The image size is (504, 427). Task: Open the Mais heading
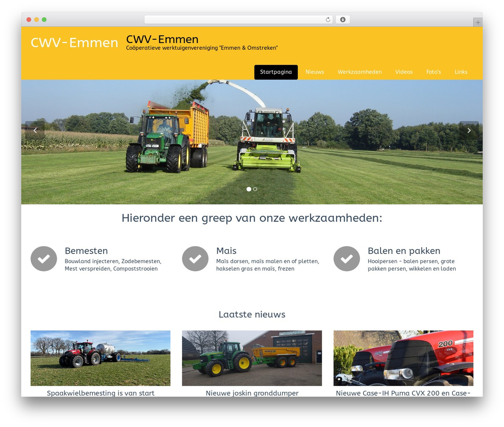click(226, 251)
